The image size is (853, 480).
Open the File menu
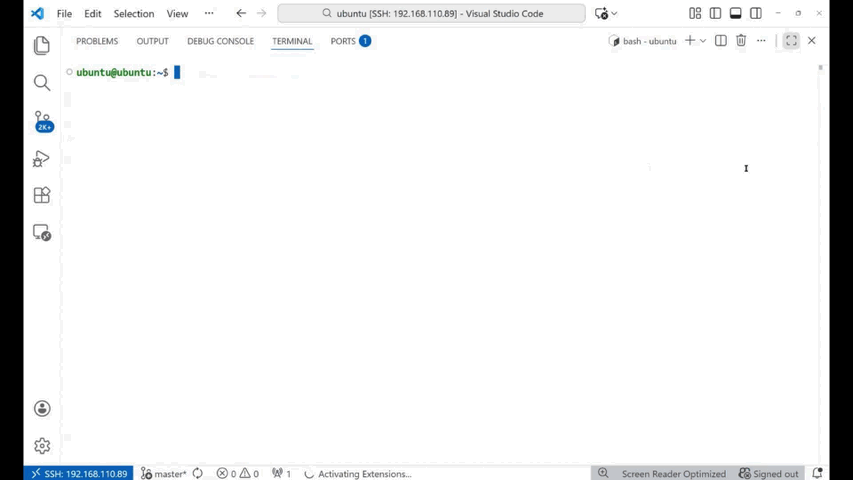coord(64,14)
